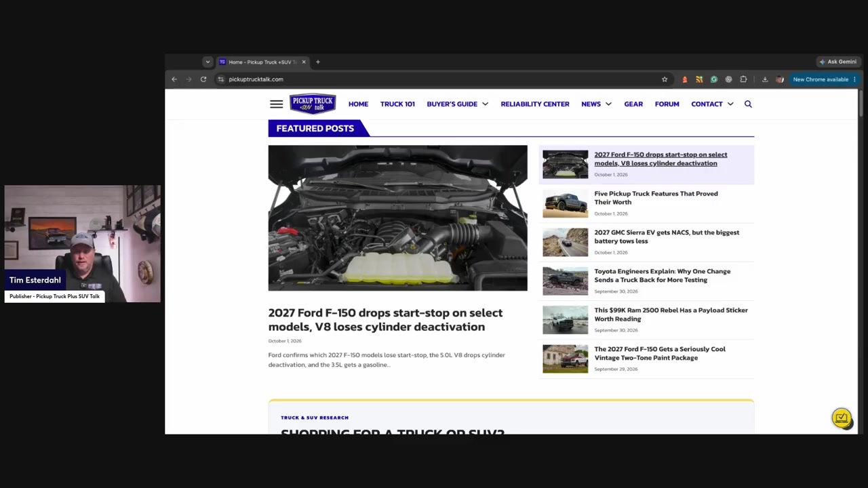
Task: Open the 2027 GMC Sierra EV article
Action: coord(667,237)
